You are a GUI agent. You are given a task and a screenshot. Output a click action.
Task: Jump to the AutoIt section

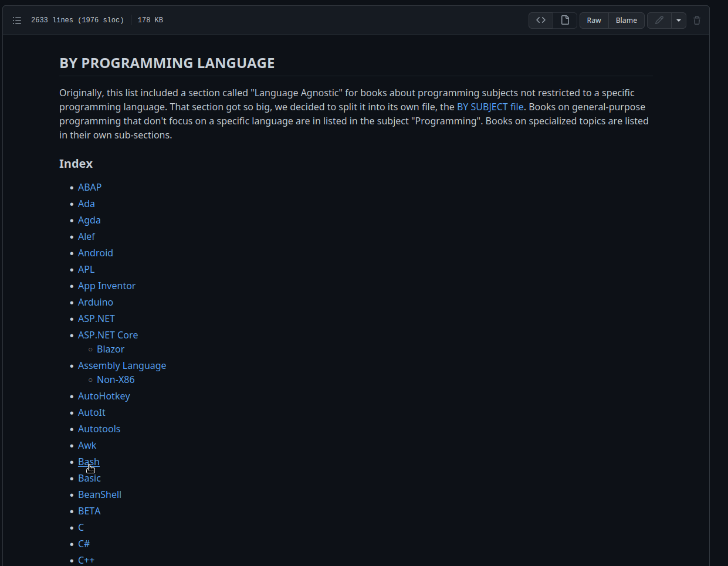(x=92, y=412)
